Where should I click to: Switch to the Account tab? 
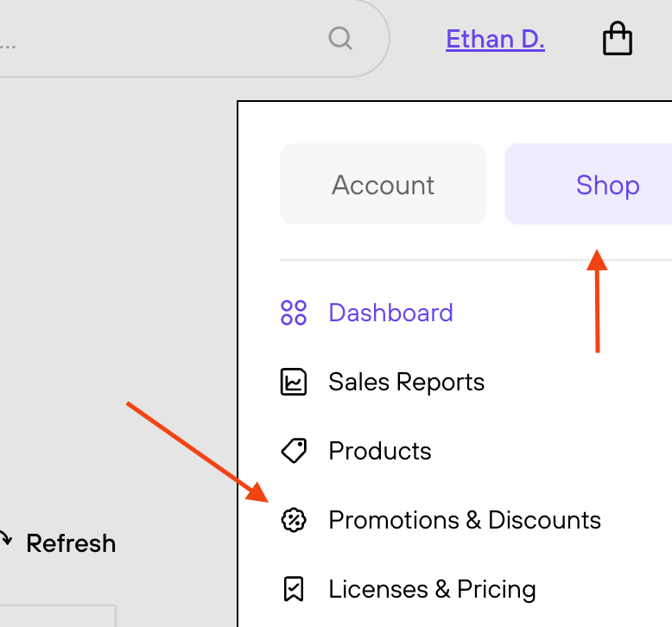tap(384, 184)
